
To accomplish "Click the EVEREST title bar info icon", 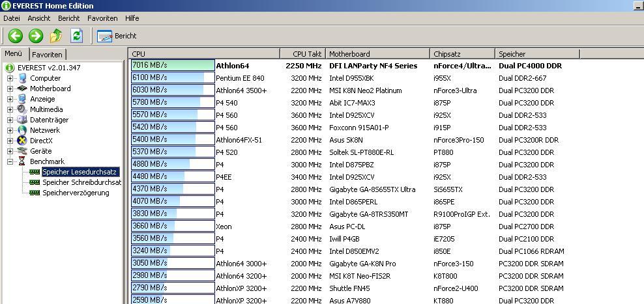I will point(6,5).
